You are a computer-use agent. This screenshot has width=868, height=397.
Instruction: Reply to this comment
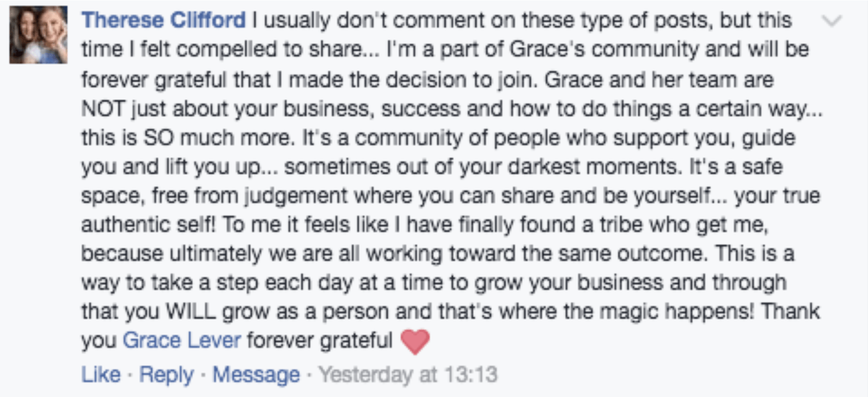click(x=166, y=375)
